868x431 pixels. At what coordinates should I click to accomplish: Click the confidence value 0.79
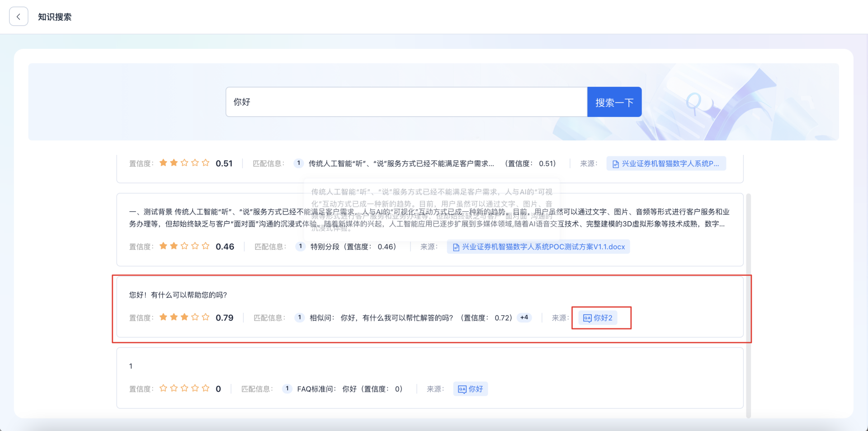(225, 318)
